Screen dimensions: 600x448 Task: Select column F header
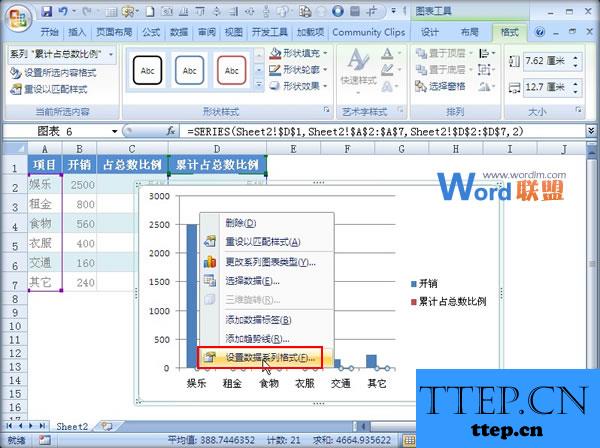(x=347, y=148)
